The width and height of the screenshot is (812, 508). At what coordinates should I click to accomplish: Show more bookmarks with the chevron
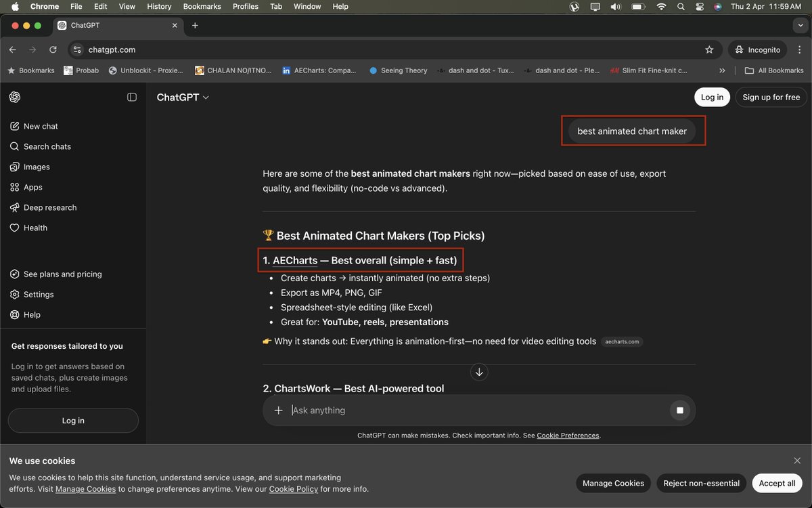coord(723,70)
